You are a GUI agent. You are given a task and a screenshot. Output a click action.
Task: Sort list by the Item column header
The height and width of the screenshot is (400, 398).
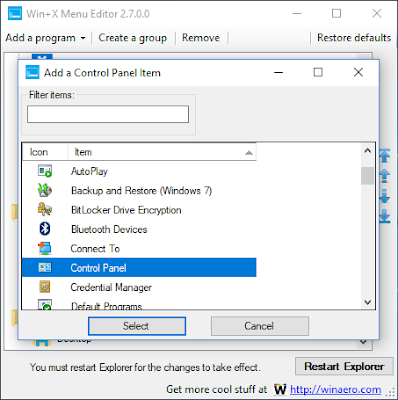click(x=162, y=152)
